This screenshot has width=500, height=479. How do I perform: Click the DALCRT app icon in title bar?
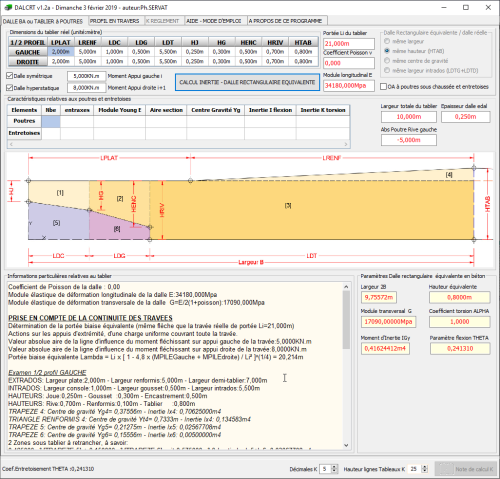[x=8, y=7]
